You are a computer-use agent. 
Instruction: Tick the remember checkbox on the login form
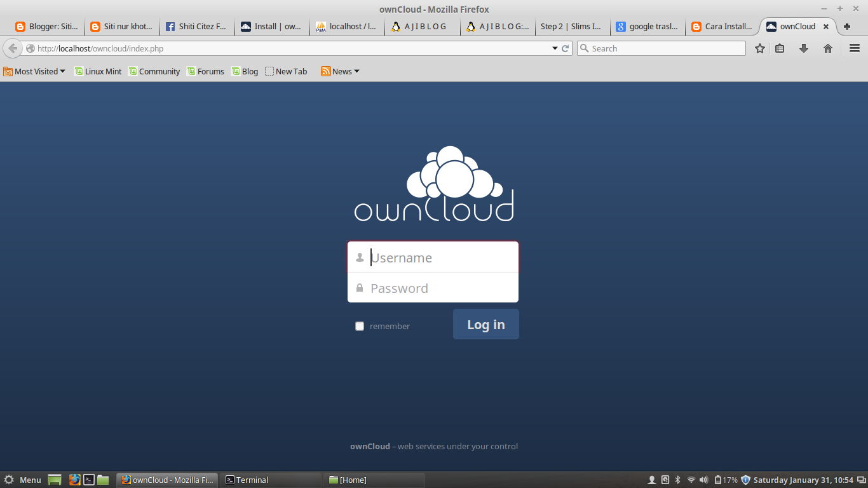pos(360,325)
